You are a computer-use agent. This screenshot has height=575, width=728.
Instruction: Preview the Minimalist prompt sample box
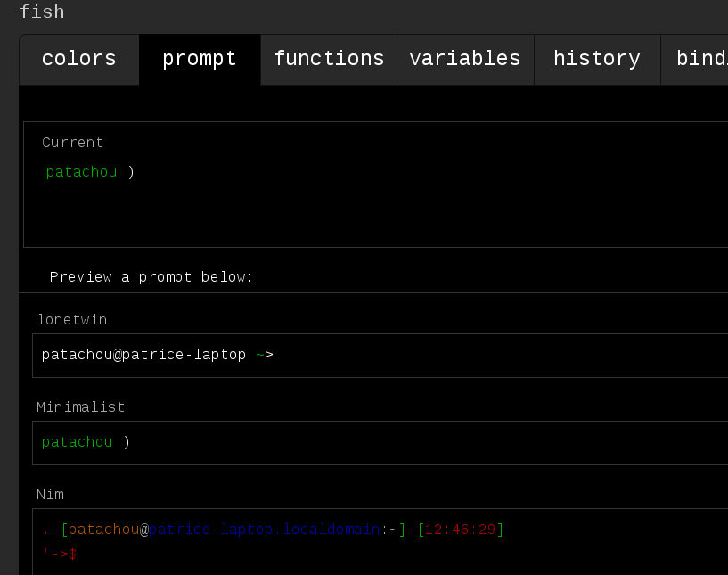[x=380, y=443]
